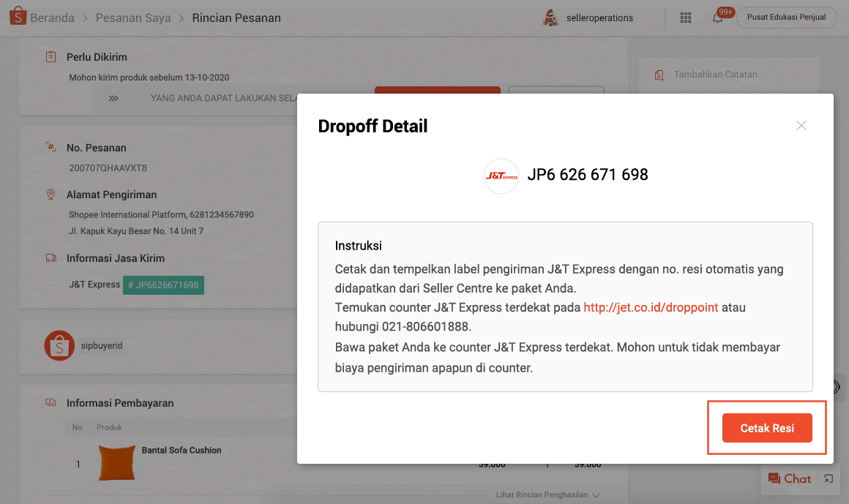Image resolution: width=849 pixels, height=504 pixels.
Task: Click Tambahkan Catatan
Action: pos(715,75)
